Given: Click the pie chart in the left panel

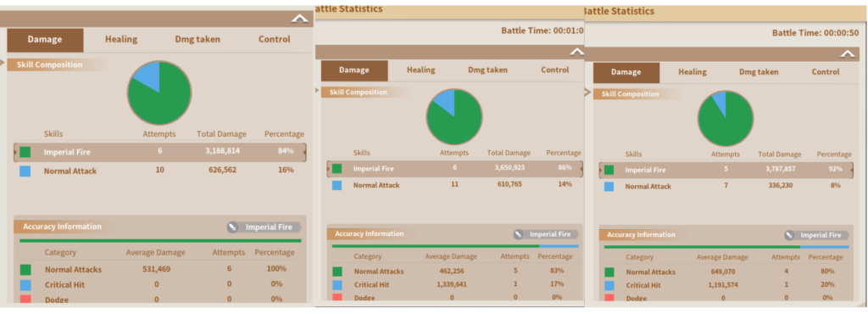Looking at the screenshot, I should 159,93.
